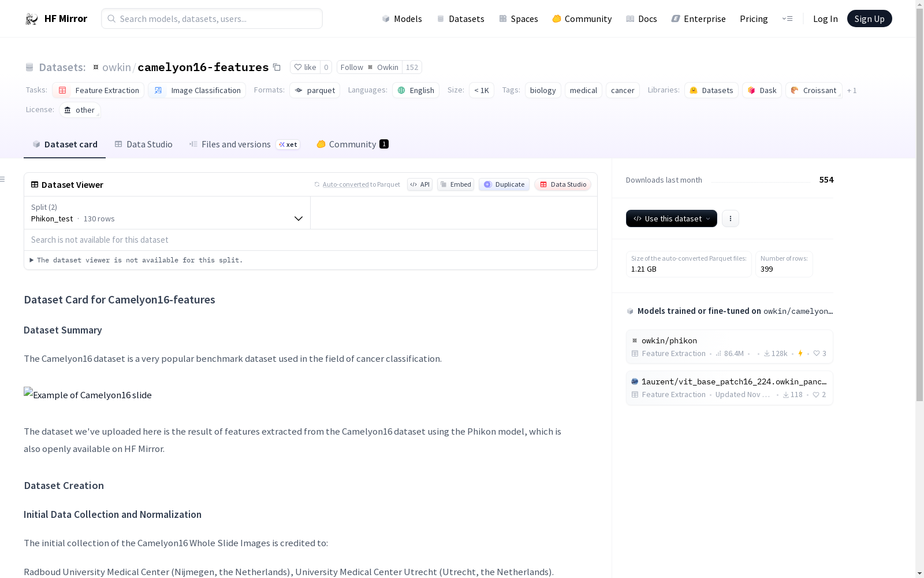Select the < 1K size tag

pos(482,90)
